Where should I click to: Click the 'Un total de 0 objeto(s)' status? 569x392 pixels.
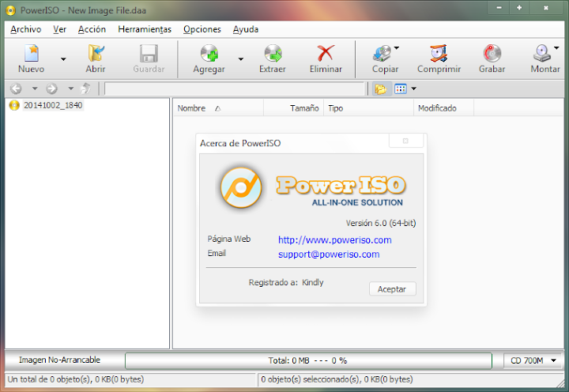[x=76, y=379]
